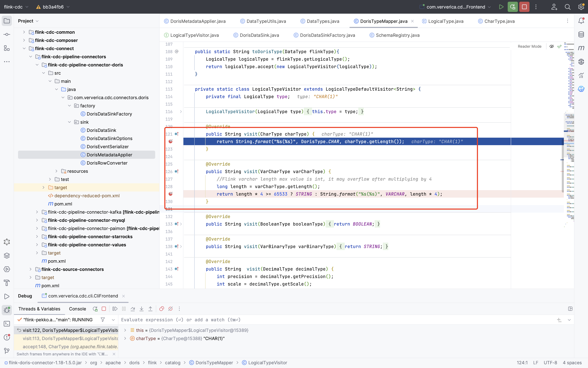The height and width of the screenshot is (368, 588).
Task: Close the DorisTypeMapper.java tab
Action: coord(412,21)
